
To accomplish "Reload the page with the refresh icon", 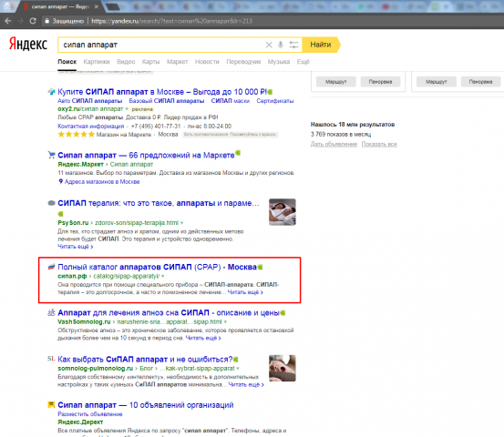I will pyautogui.click(x=33, y=21).
